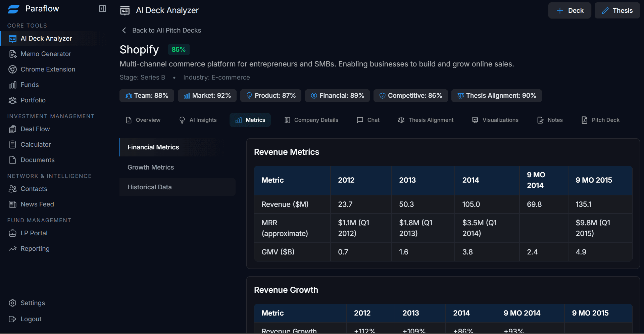Screen dimensions: 644x334
Task: Click the Thesis button
Action: [617, 10]
